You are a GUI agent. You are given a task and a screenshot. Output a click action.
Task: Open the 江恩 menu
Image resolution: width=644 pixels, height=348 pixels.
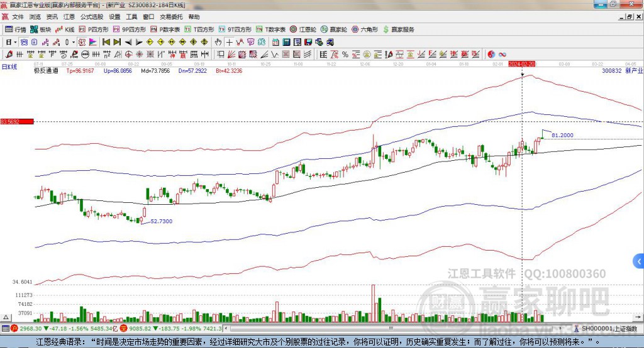point(69,17)
